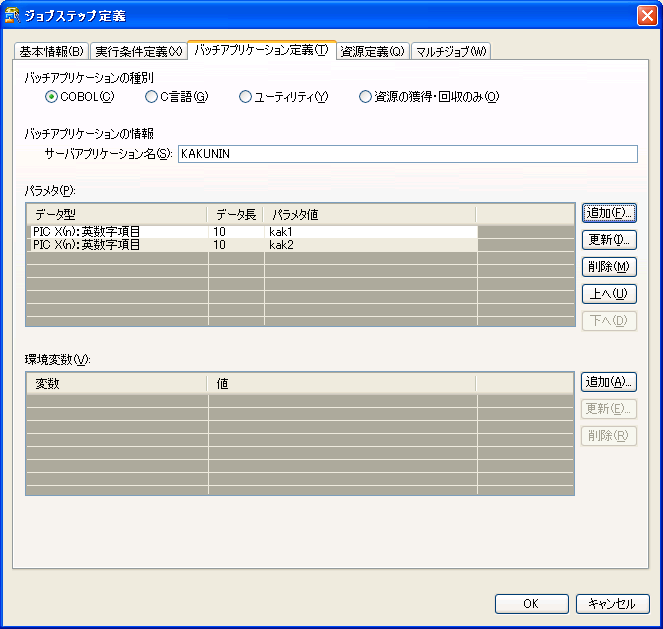The height and width of the screenshot is (629, 663).
Task: Click the サーバアプリケーション名 input field
Action: pos(406,154)
